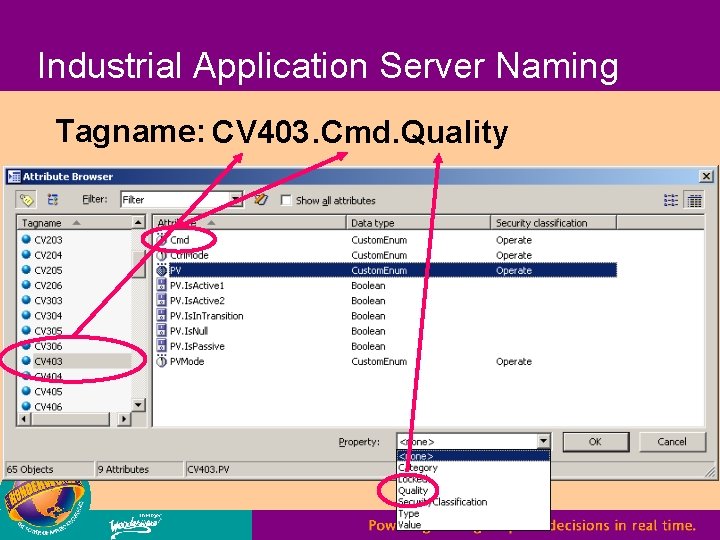Close the Attribute Browser window
Image resolution: width=720 pixels, height=540 pixels.
coord(706,176)
